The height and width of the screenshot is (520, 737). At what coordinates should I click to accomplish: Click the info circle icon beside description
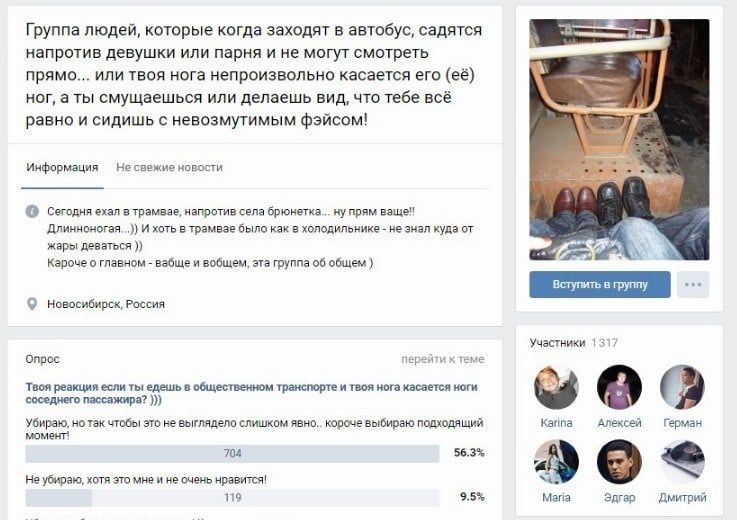[x=32, y=211]
